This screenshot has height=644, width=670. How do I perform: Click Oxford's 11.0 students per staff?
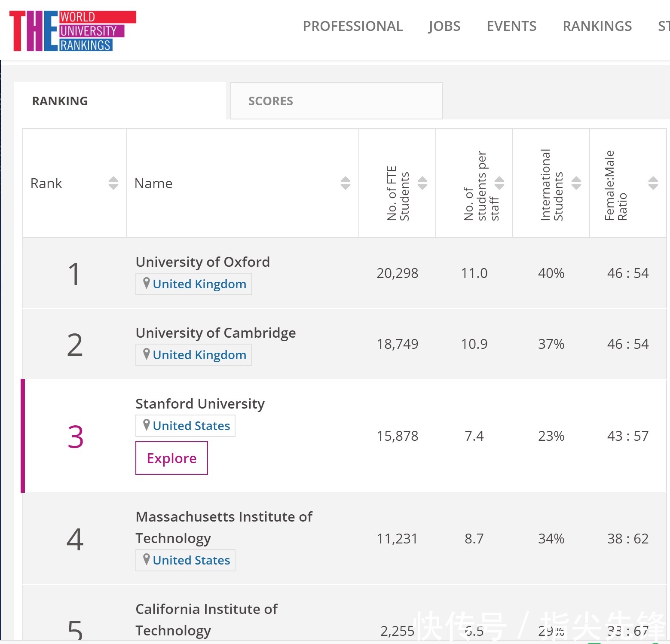tap(474, 273)
